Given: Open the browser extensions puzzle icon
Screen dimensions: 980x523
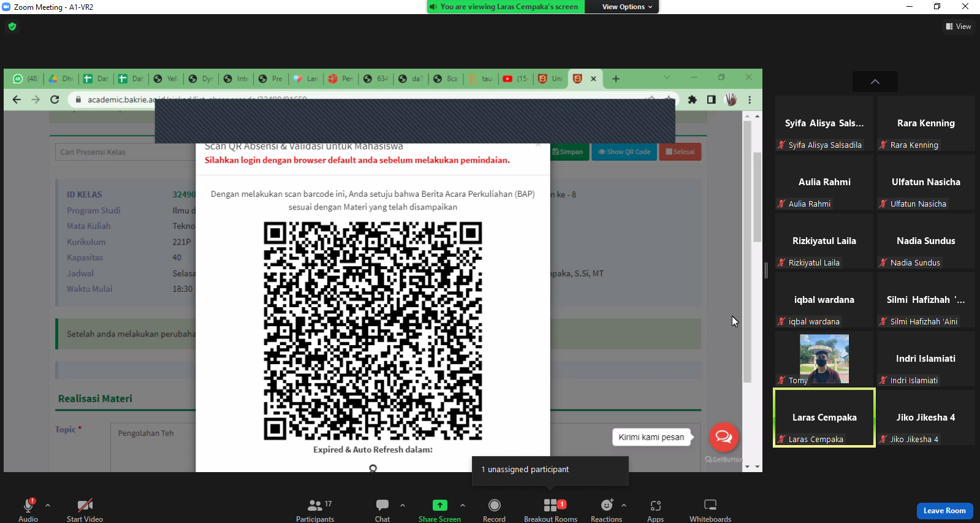Looking at the screenshot, I should [692, 99].
